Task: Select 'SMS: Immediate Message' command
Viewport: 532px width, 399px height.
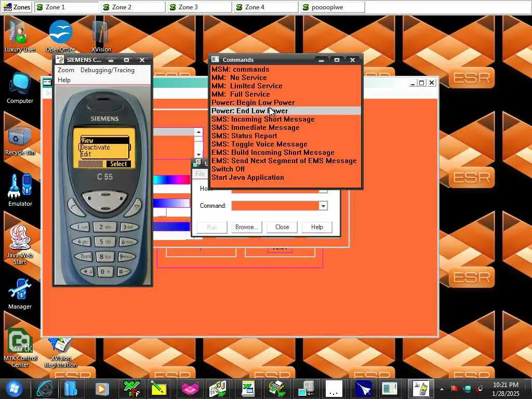Action: pyautogui.click(x=286, y=128)
